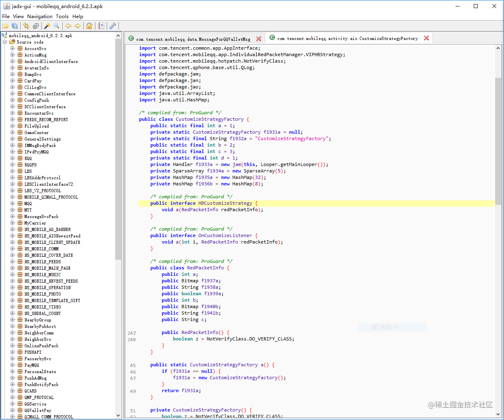
Task: Click the save all sources icon
Action: (x=15, y=26)
